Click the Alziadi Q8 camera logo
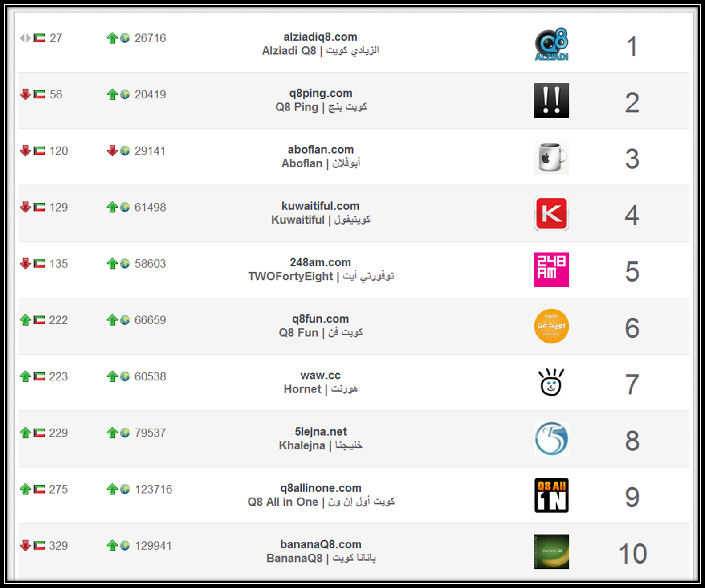The width and height of the screenshot is (705, 588). [x=551, y=44]
